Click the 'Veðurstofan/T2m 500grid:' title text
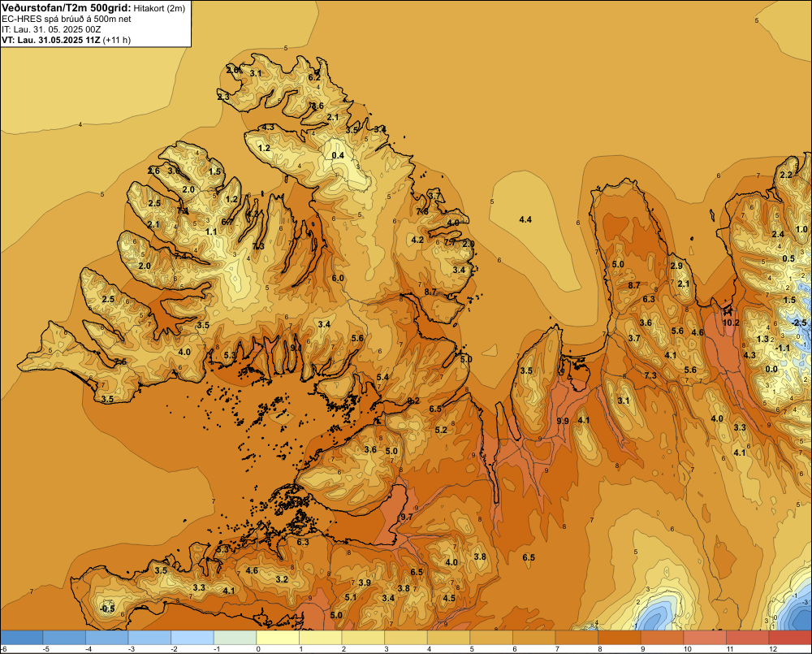812x654 pixels. pos(67,7)
